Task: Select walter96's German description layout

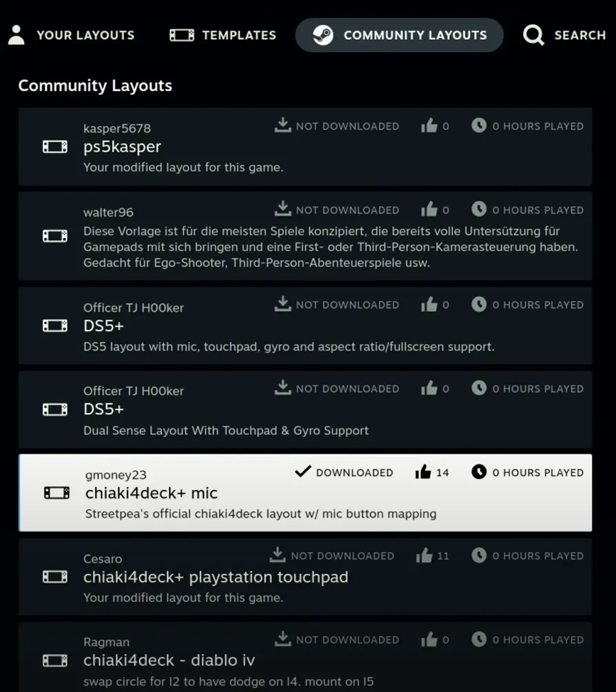Action: tap(305, 236)
